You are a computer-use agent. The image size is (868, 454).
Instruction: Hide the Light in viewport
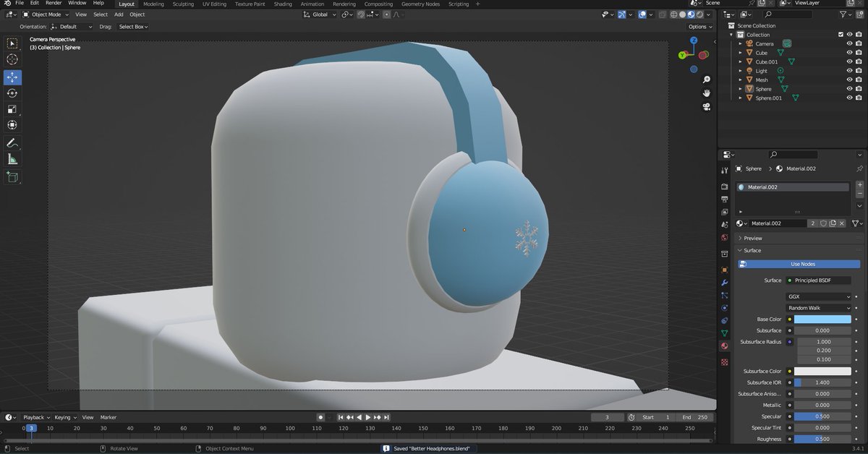[x=849, y=71]
